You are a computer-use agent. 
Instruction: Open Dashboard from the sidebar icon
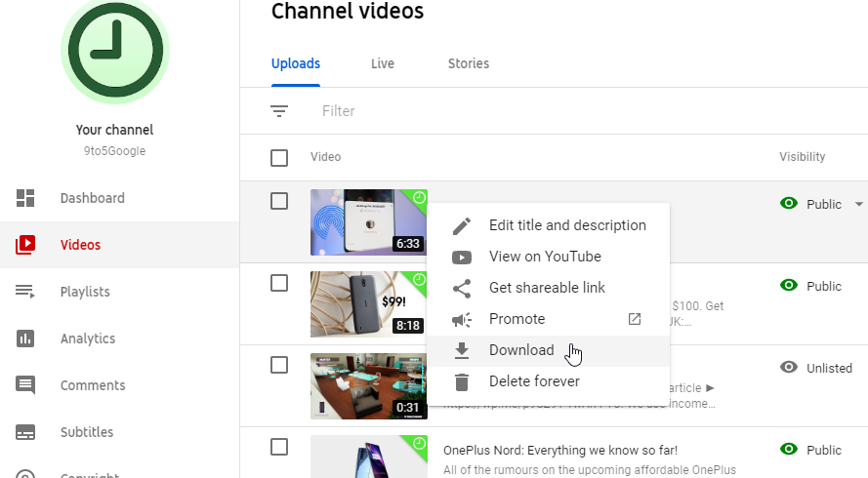click(x=25, y=198)
